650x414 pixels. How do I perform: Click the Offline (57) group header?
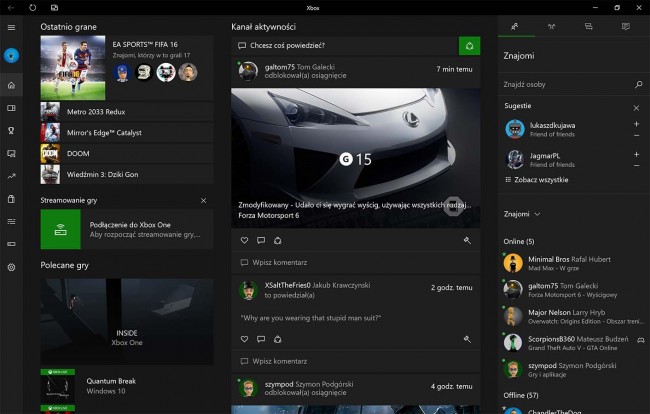[521, 395]
